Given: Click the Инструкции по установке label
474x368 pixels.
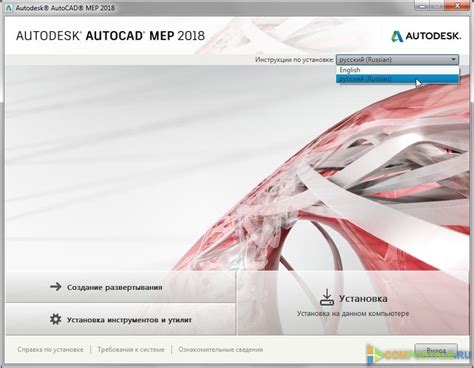Looking at the screenshot, I should (x=294, y=60).
